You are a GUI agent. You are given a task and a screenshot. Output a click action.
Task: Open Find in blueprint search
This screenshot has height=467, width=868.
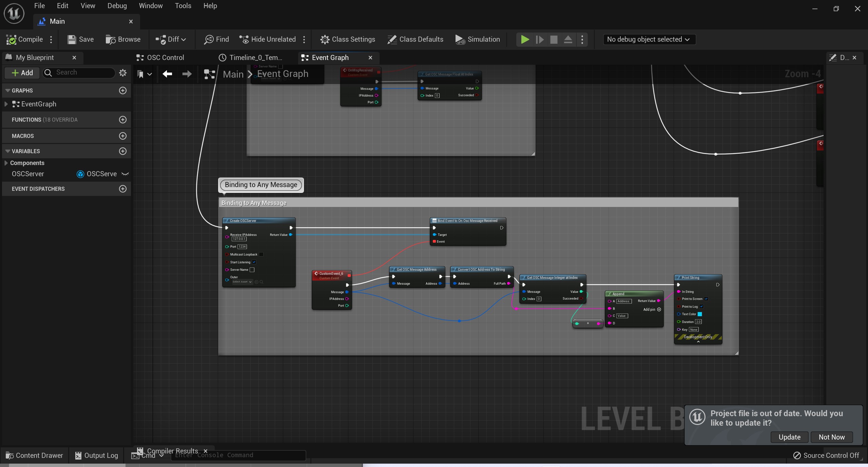pos(216,39)
